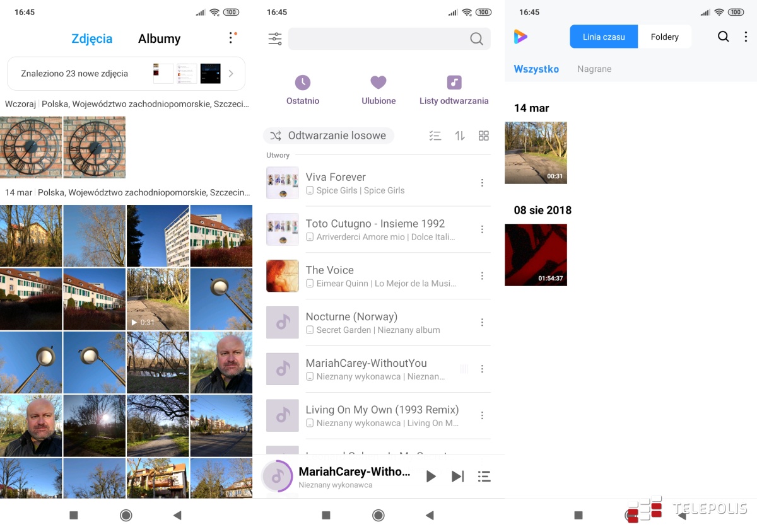Open Ulubione favorites heart icon

coord(378,83)
